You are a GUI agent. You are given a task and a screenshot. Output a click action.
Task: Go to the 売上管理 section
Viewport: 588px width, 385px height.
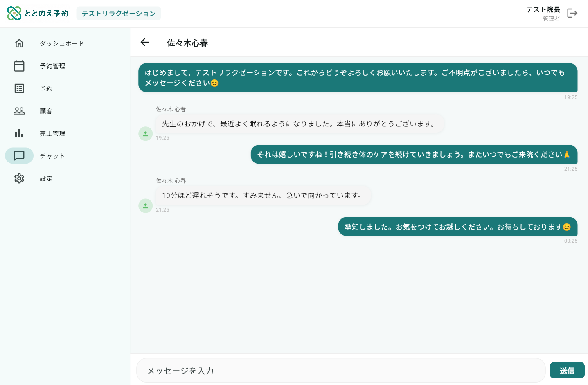point(52,133)
